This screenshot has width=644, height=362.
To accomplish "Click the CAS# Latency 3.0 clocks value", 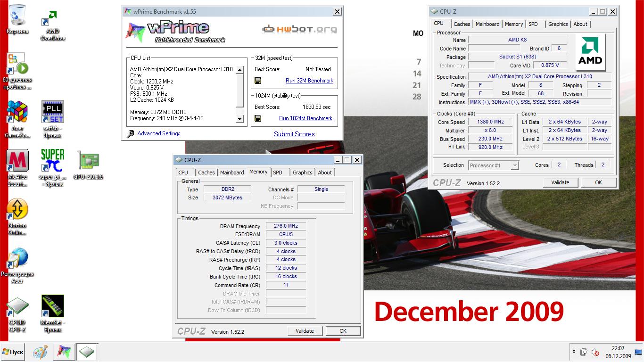I will coord(286,243).
